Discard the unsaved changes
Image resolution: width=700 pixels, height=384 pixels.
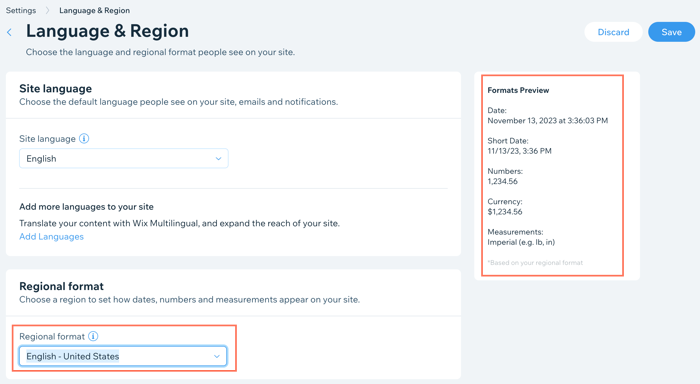(613, 32)
